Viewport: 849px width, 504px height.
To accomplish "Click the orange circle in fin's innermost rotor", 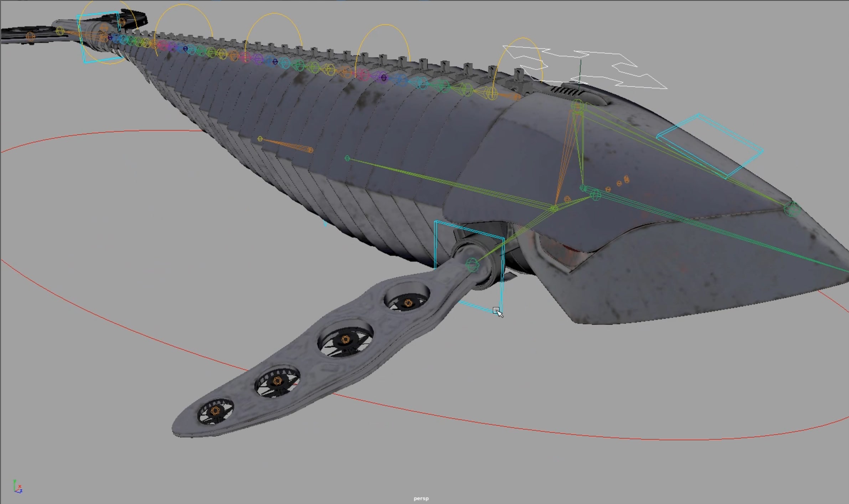I will tap(408, 303).
